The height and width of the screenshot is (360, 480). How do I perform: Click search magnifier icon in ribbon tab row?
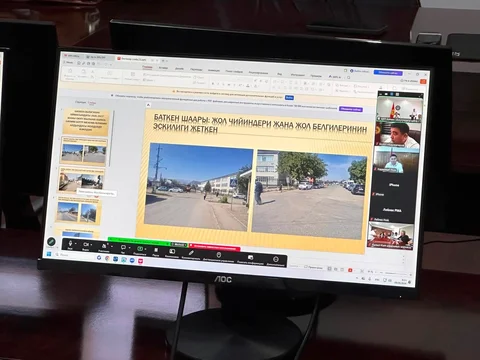point(348,77)
